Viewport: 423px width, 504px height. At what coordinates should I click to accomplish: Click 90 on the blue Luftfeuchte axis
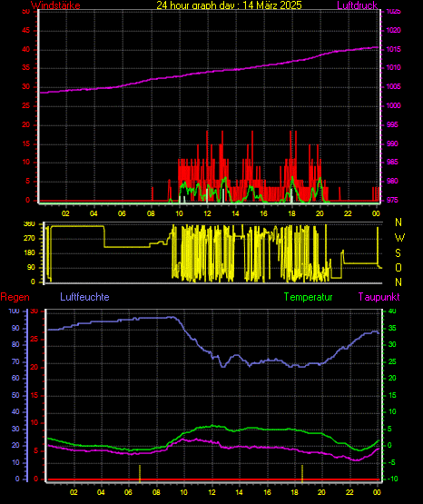[15, 328]
